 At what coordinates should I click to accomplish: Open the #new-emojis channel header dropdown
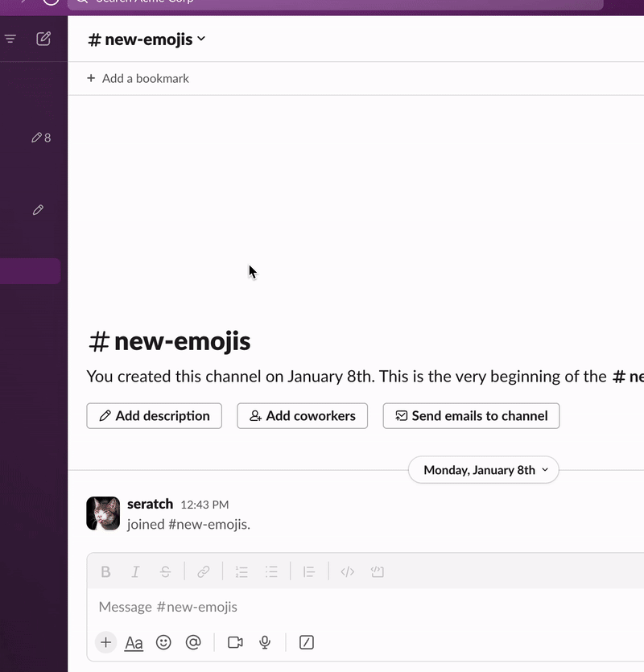click(147, 39)
